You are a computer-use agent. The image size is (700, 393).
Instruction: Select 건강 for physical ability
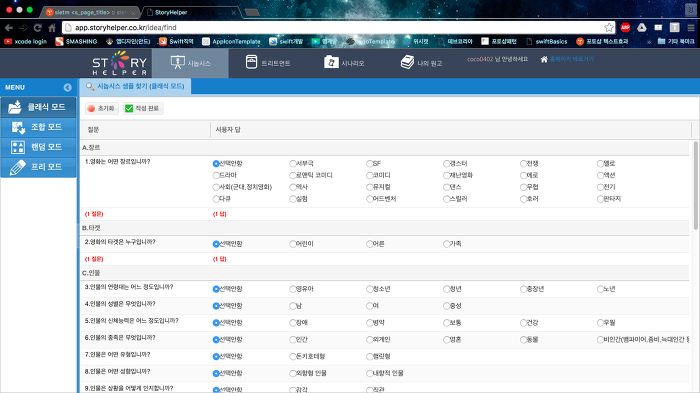pyautogui.click(x=524, y=322)
